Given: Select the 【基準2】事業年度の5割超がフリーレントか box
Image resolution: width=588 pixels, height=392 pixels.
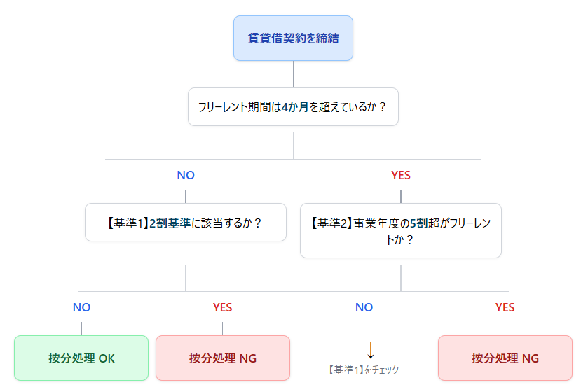Looking at the screenshot, I should (x=401, y=231).
